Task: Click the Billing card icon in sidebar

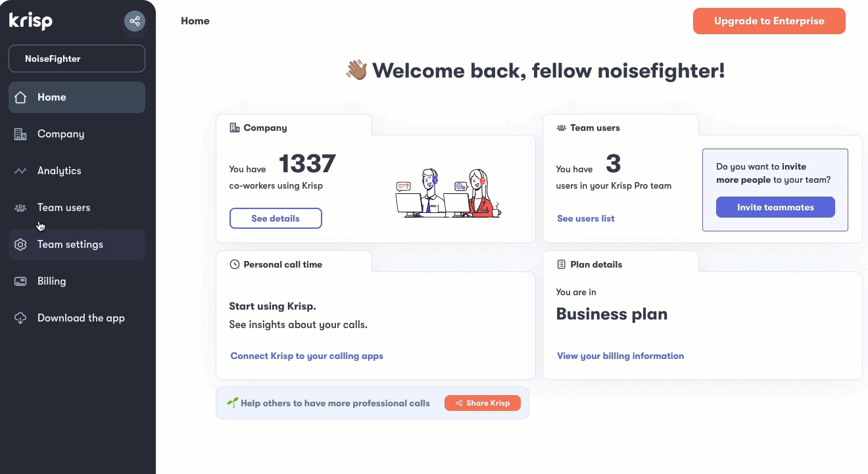Action: pos(20,281)
